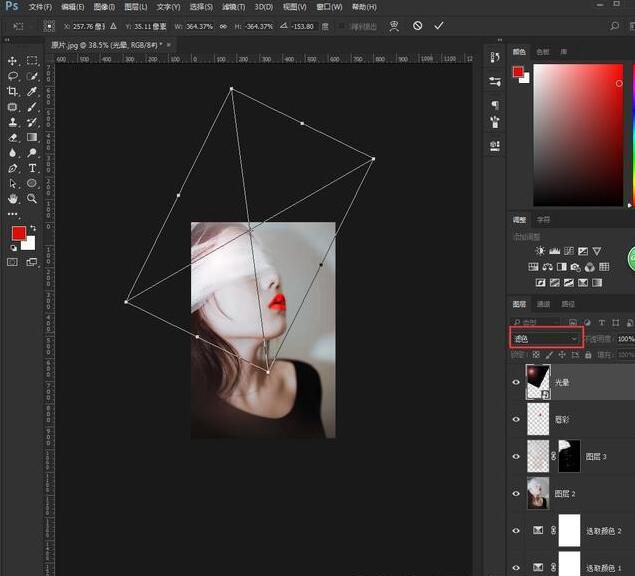Open the 滤镜(T) menu
This screenshot has width=635, height=576.
(235, 7)
